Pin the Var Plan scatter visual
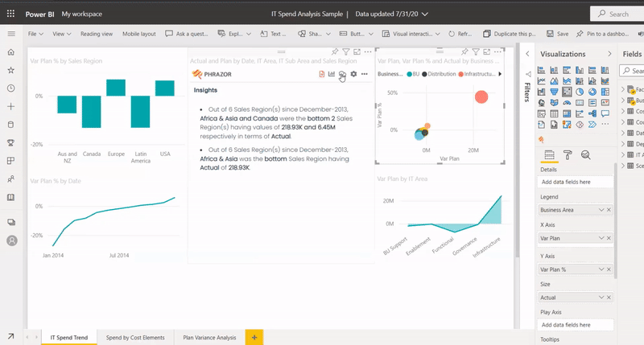644x345 pixels. tap(464, 51)
